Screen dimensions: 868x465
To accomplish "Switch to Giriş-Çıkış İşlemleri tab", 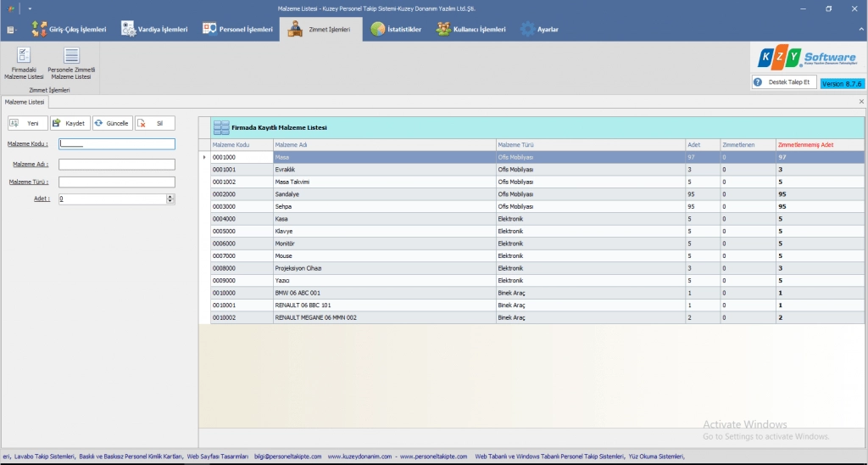I will pyautogui.click(x=70, y=30).
